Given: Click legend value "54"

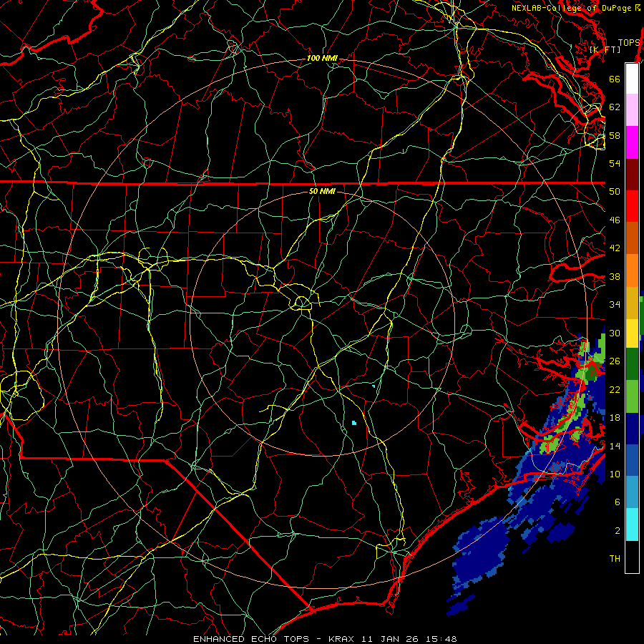Looking at the screenshot, I should point(615,163).
